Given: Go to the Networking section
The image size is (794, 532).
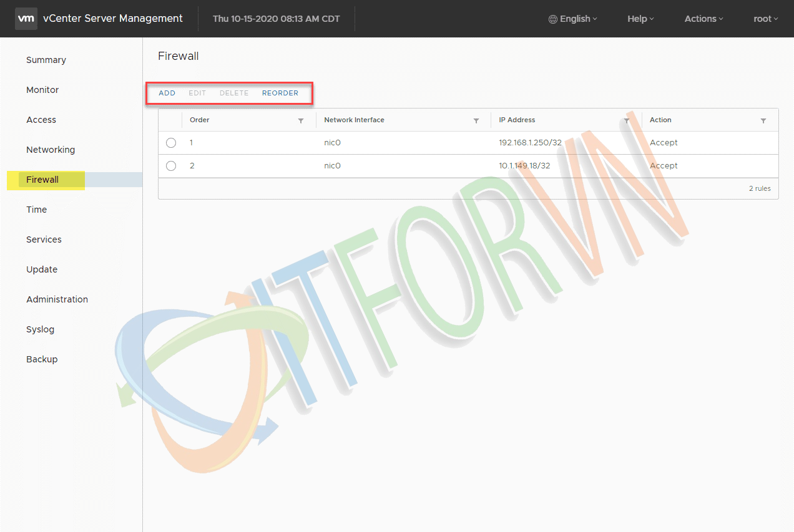Looking at the screenshot, I should tap(51, 150).
